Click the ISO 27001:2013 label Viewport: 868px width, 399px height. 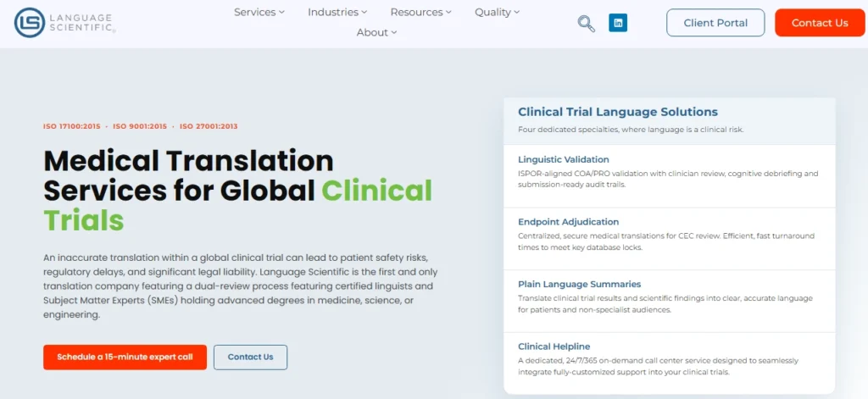tap(209, 127)
